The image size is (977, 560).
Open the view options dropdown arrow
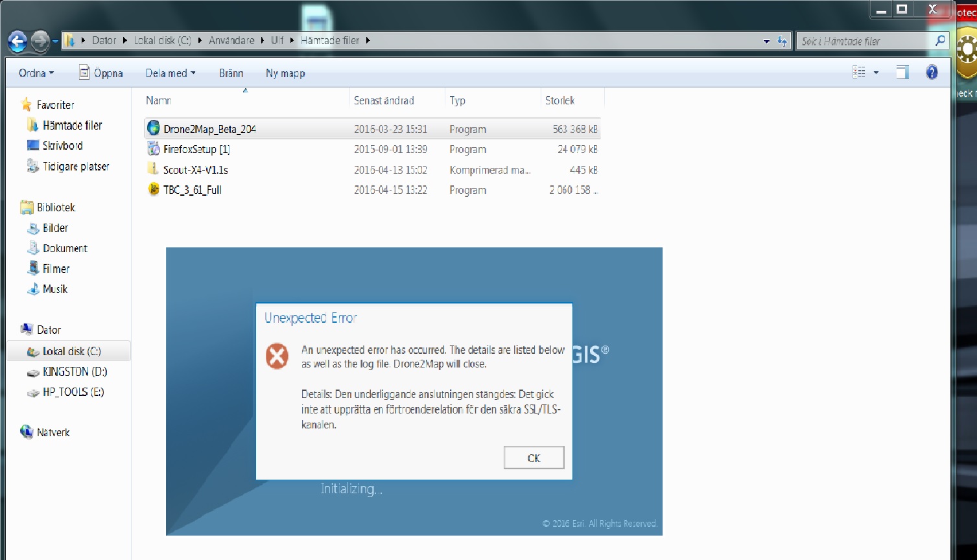click(x=876, y=73)
